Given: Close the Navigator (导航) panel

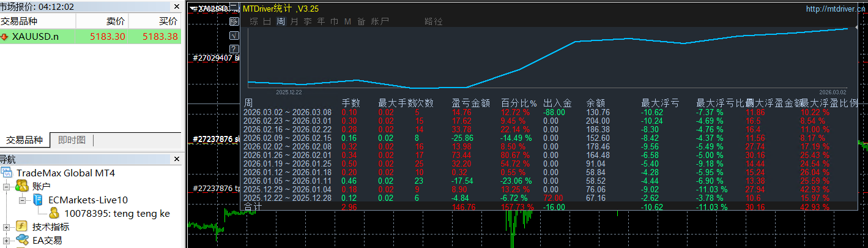Looking at the screenshot, I should 177,159.
